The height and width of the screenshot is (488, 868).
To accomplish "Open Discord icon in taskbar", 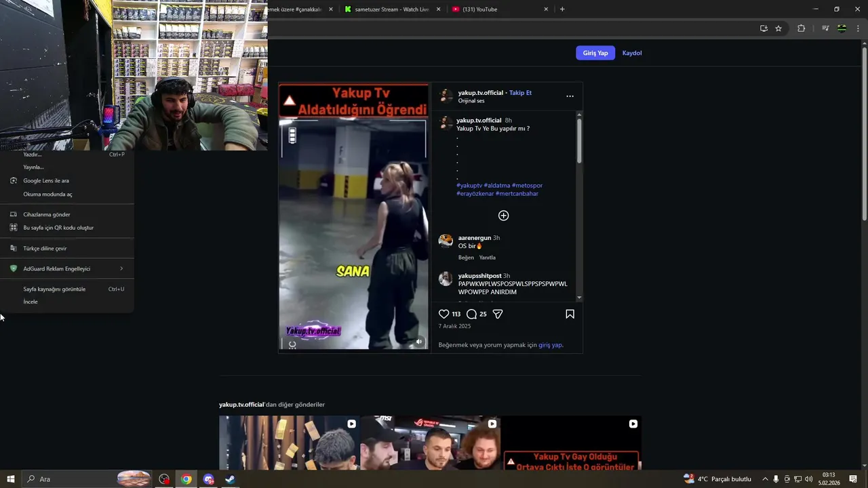I will (x=208, y=479).
